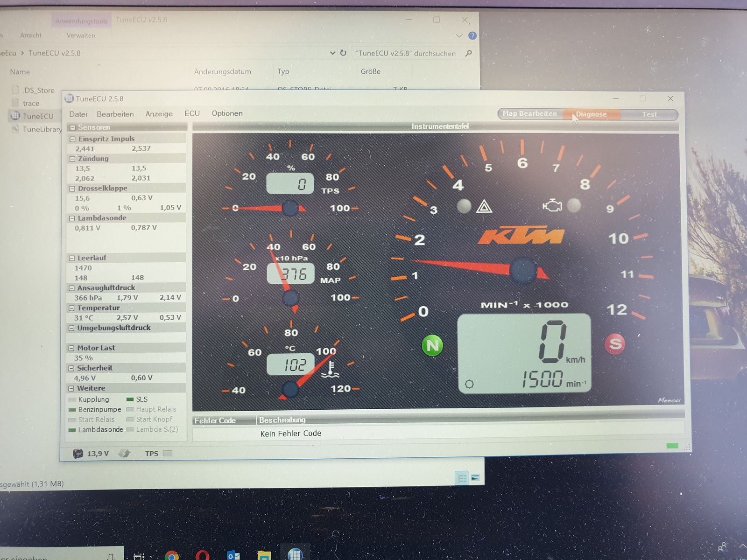The image size is (747, 560).
Task: Toggle the SLS indicator
Action: point(130,399)
